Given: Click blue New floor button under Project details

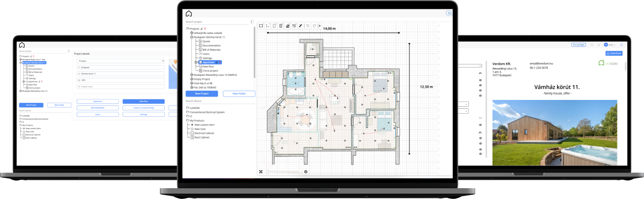Looking at the screenshot, I should pyautogui.click(x=144, y=101).
